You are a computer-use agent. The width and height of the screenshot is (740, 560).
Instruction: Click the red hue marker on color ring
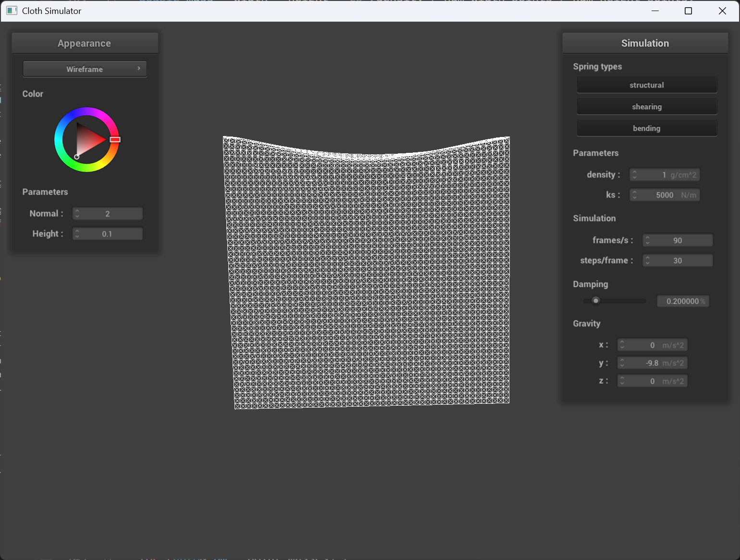coord(115,139)
